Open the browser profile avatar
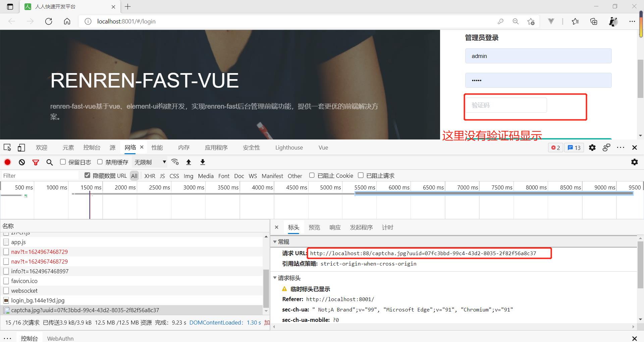The image size is (644, 342). pyautogui.click(x=613, y=21)
